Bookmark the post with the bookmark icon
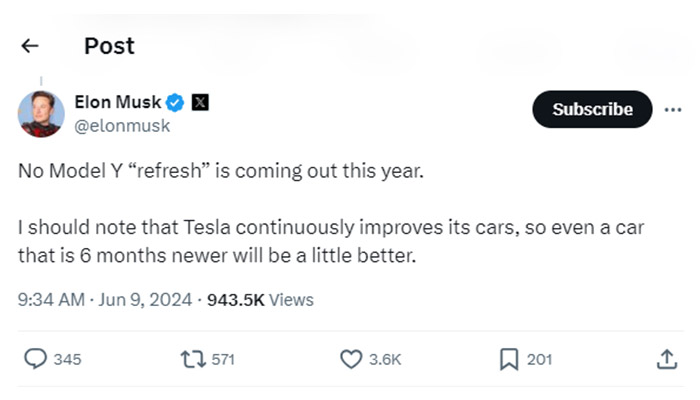 tap(509, 359)
